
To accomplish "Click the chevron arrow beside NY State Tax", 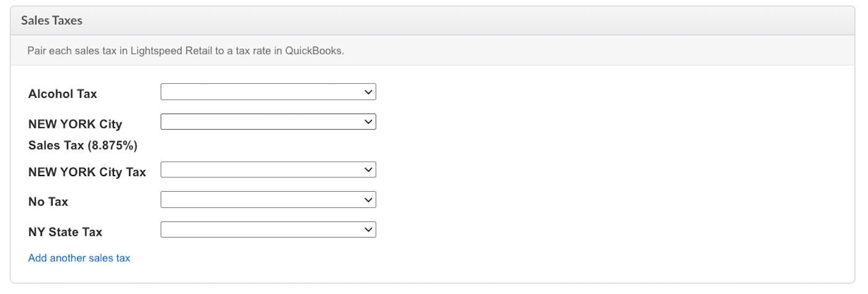I will click(x=368, y=229).
